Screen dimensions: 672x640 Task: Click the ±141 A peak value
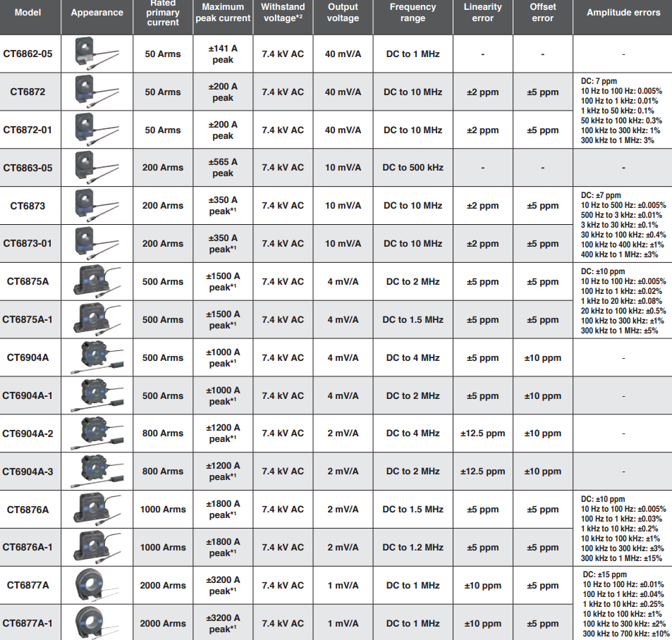(x=223, y=54)
